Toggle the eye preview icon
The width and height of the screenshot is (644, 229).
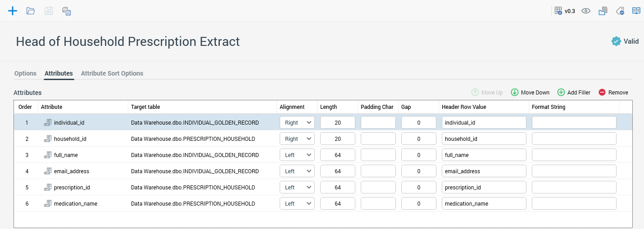pos(585,11)
